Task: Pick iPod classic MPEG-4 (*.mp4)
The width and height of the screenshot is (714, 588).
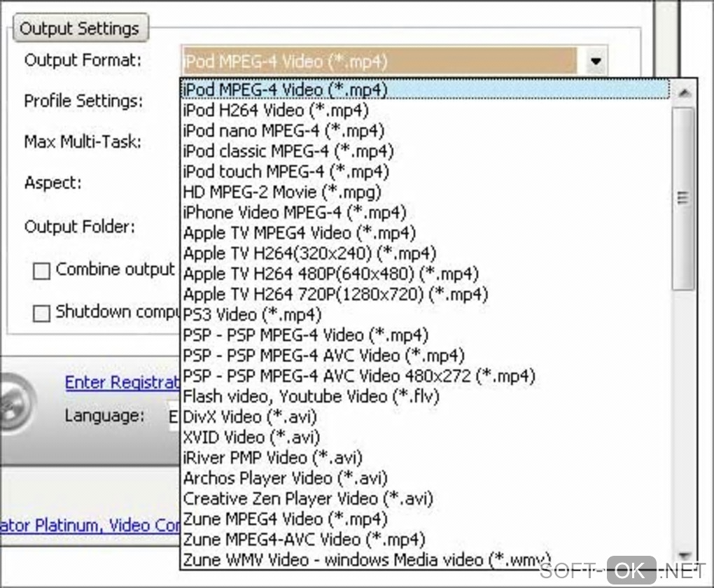Action: tap(426, 150)
